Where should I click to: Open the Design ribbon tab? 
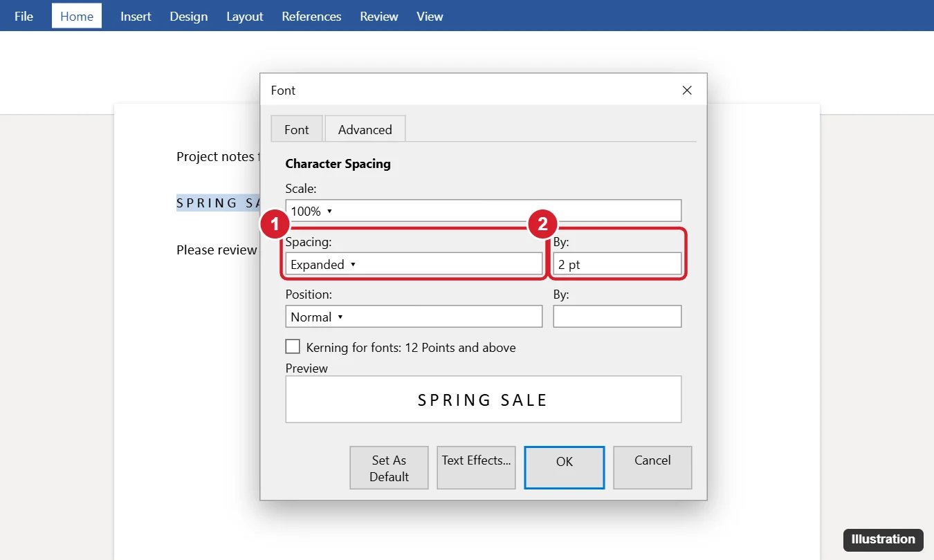pyautogui.click(x=189, y=16)
